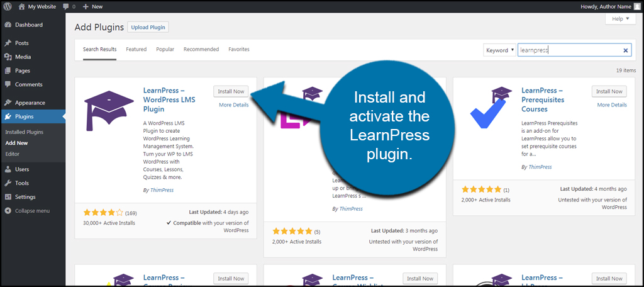Click the four-star rating with 169 reviews

click(103, 213)
